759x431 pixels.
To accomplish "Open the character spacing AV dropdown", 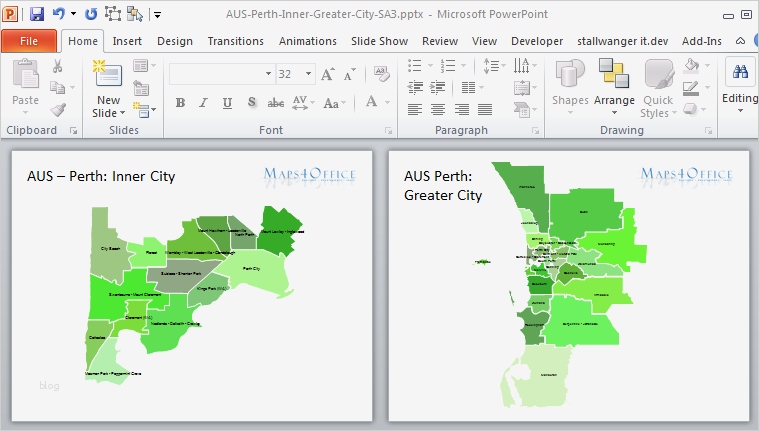I will click(303, 102).
